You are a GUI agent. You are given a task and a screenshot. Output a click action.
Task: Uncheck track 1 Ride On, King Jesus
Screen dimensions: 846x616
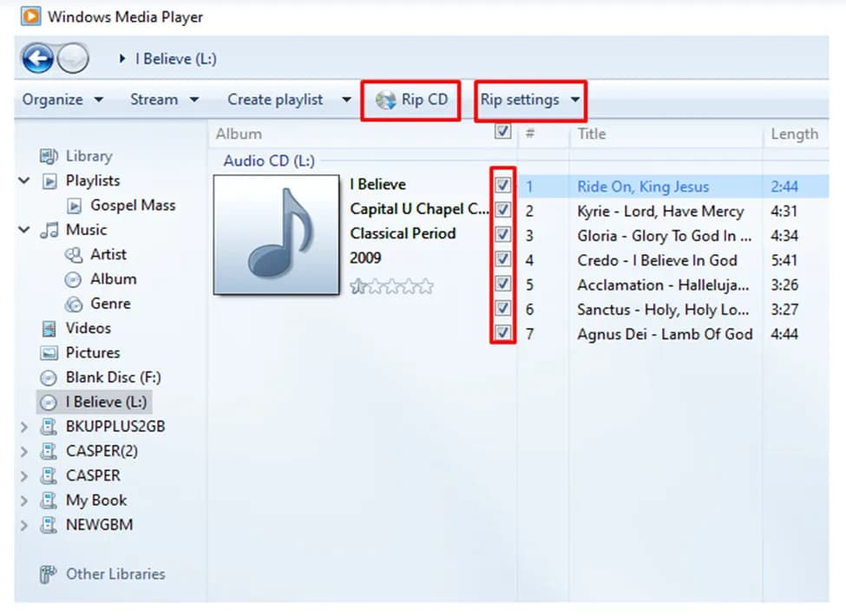point(502,186)
